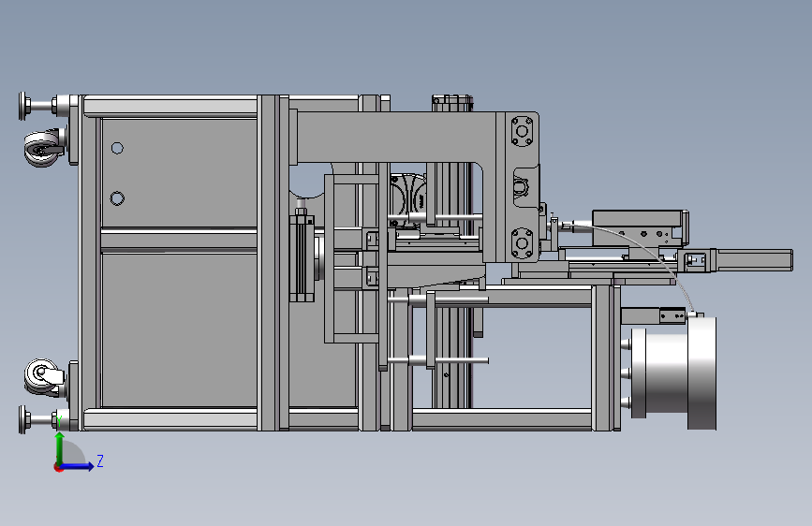Select the upper leveling foot pad

(x=22, y=106)
